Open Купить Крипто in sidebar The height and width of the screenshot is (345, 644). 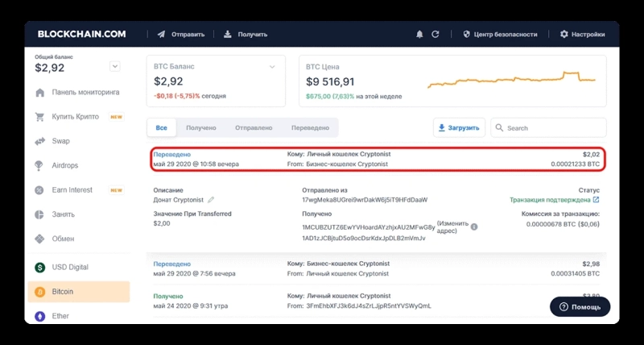[x=75, y=117]
